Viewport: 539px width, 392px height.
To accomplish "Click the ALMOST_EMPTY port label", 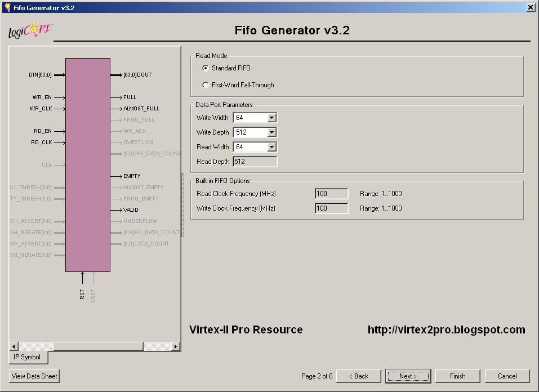I will click(x=144, y=188).
